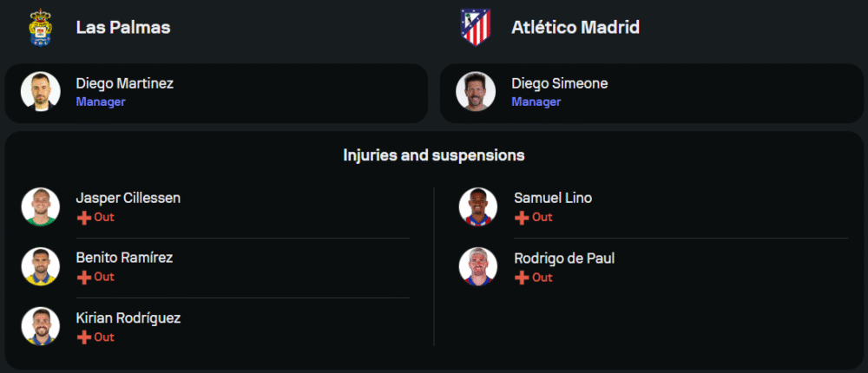The height and width of the screenshot is (373, 868).
Task: Click Rodrigo de Paul's player photo
Action: pyautogui.click(x=478, y=267)
